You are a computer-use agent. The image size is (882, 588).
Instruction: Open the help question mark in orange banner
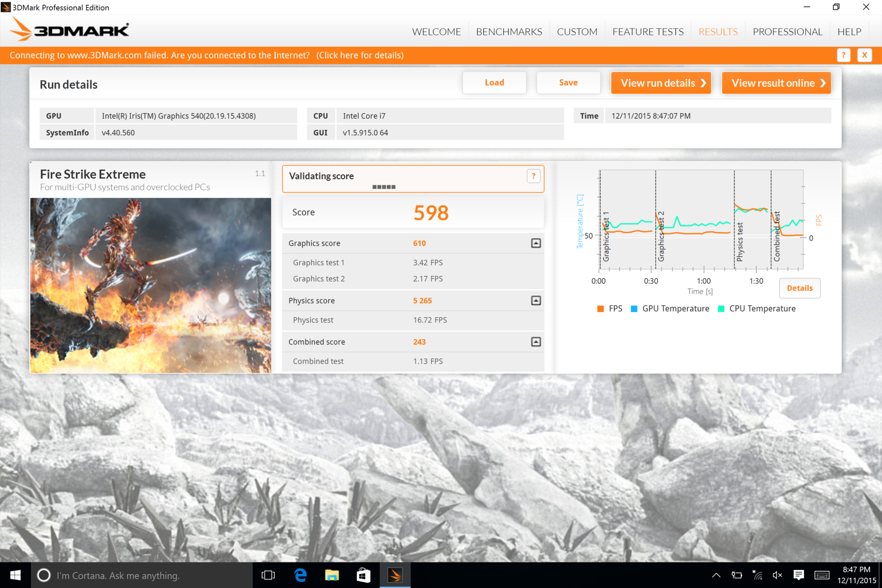843,55
